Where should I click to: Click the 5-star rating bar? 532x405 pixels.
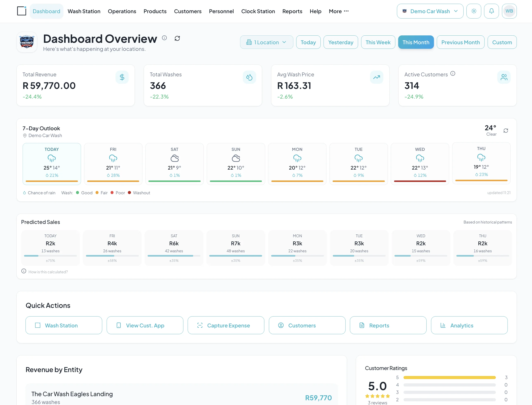click(x=449, y=377)
